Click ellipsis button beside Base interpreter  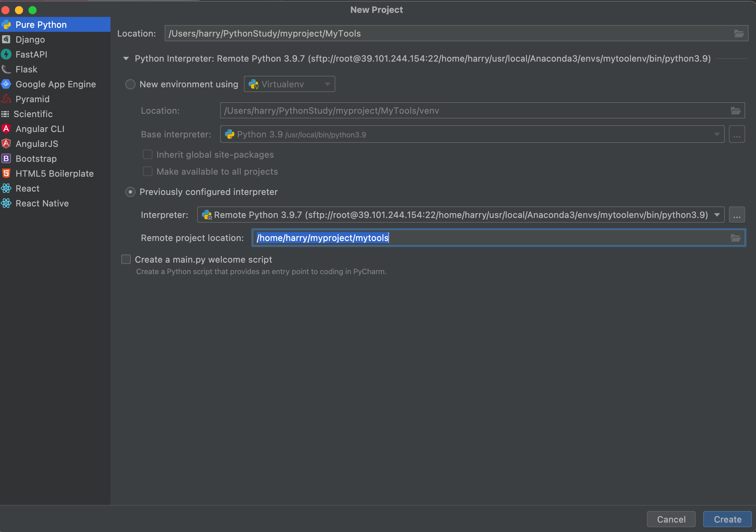pos(737,134)
